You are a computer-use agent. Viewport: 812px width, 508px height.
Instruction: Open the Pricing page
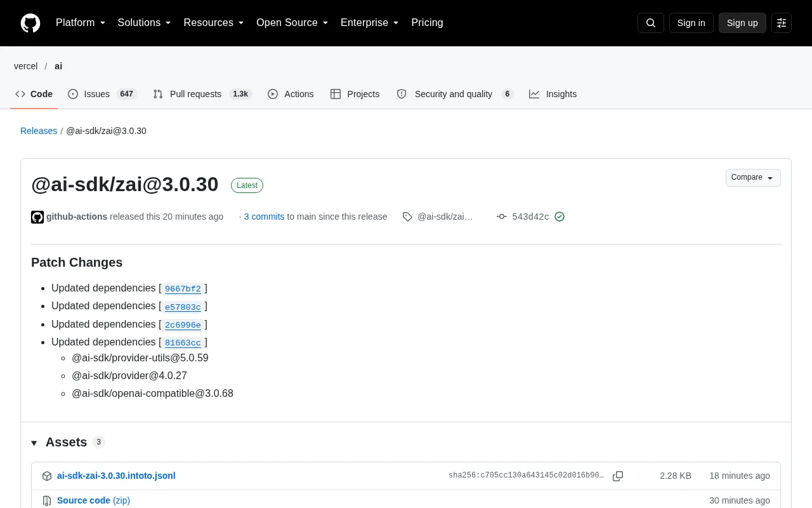427,23
